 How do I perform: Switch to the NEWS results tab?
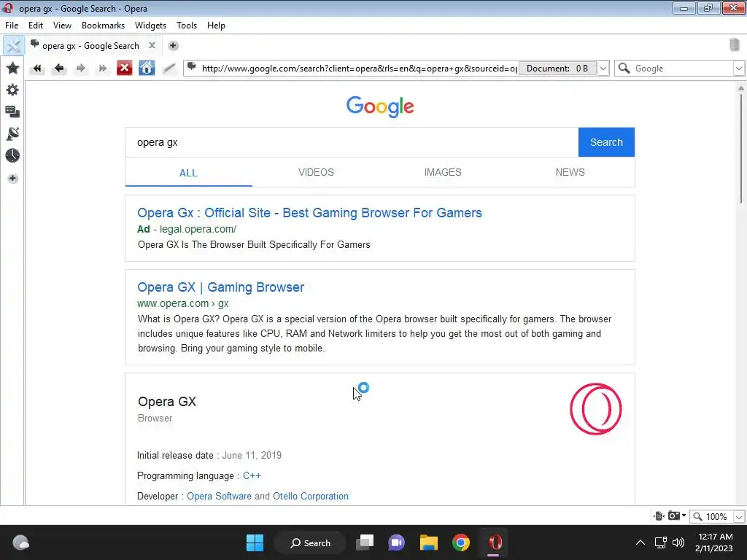click(x=570, y=172)
